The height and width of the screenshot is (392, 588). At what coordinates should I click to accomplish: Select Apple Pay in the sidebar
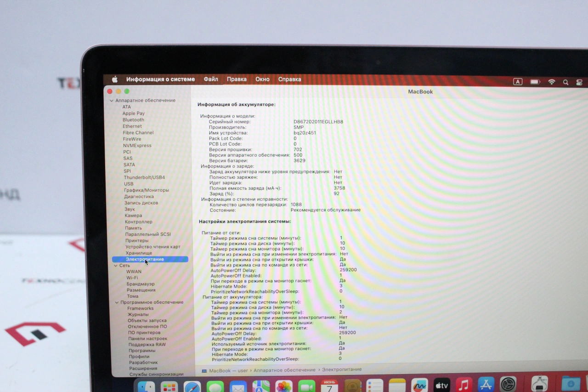[x=133, y=114]
